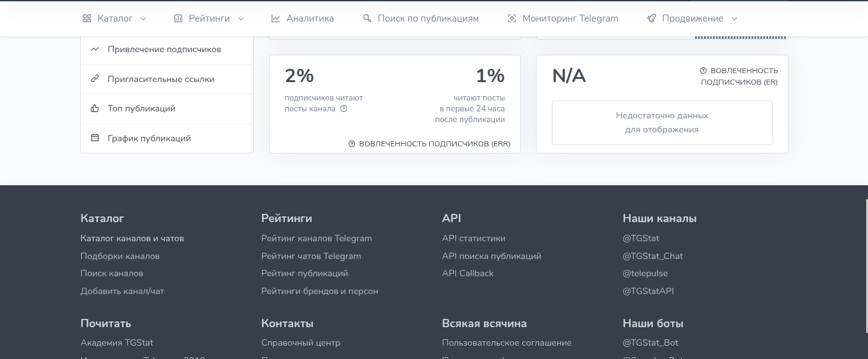Open Рейтинги брендов и персон link
Screen dimensions: 868x359
point(320,291)
